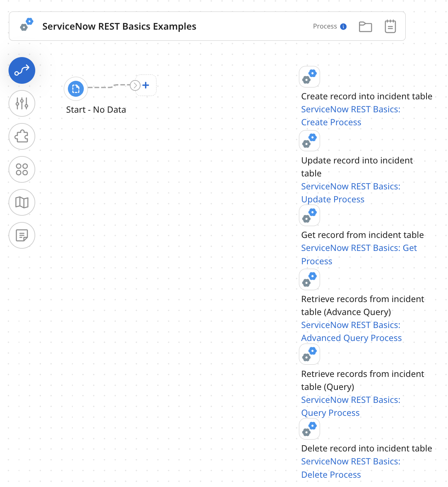Select the workflow canvas icon in the sidebar

point(22,70)
